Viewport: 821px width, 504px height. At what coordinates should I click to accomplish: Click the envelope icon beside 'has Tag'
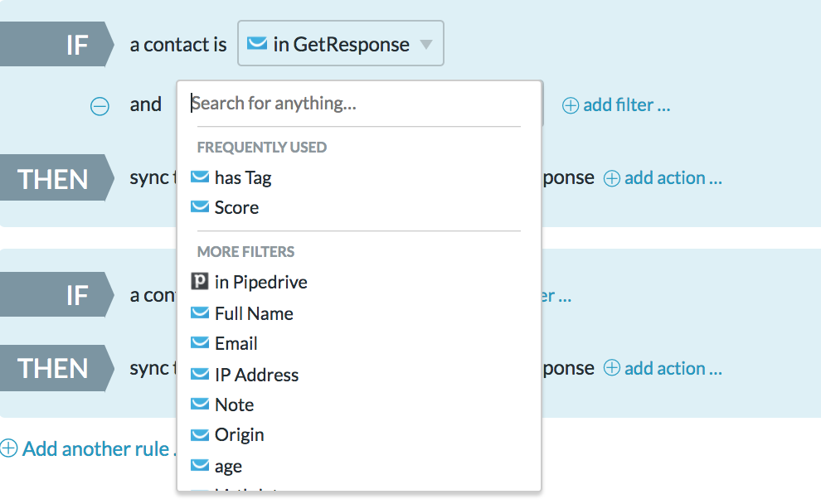pos(200,177)
